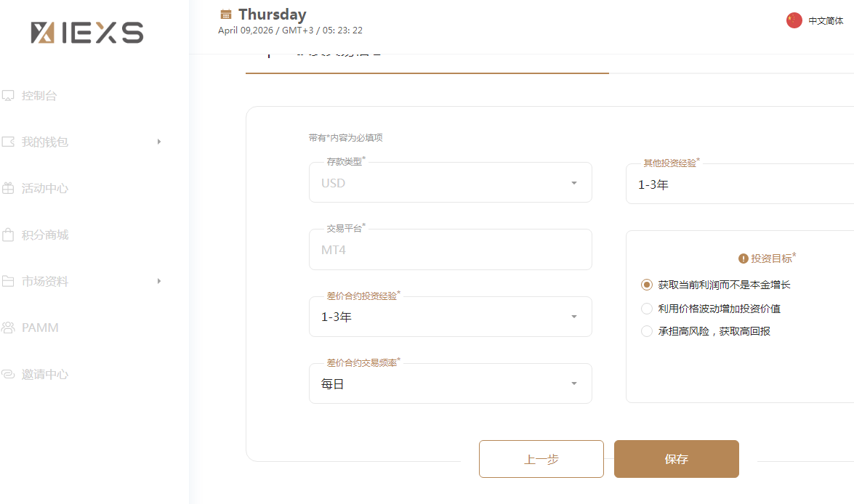Screen dimensions: 854x504
Task: Open the 活动中心 gift icon
Action: (9, 189)
